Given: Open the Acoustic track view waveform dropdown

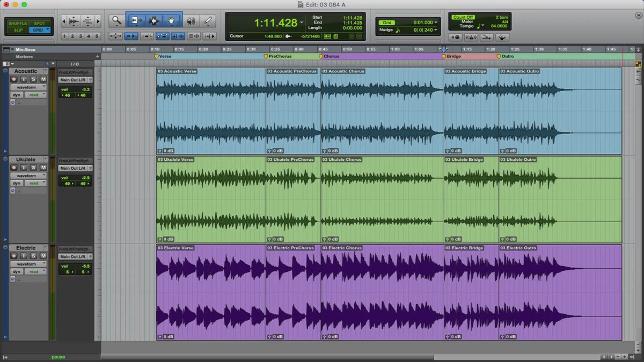Looking at the screenshot, I should coord(28,87).
